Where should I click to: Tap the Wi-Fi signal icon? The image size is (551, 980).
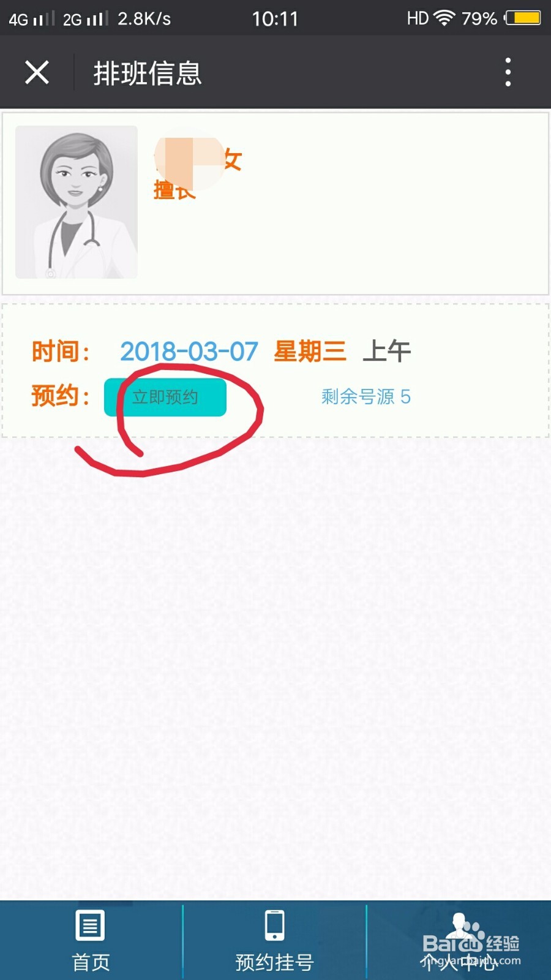point(444,18)
